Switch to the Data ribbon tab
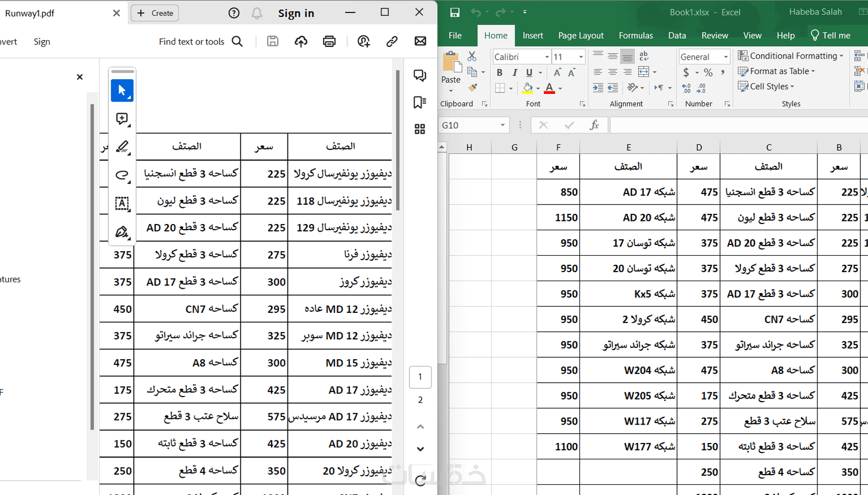This screenshot has height=495, width=868. point(677,35)
